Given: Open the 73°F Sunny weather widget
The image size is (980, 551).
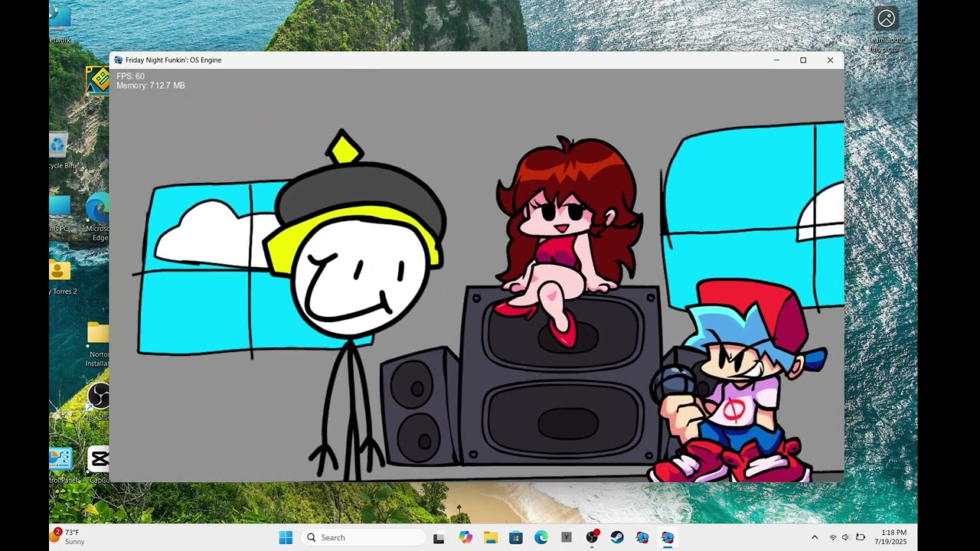Looking at the screenshot, I should (x=68, y=536).
